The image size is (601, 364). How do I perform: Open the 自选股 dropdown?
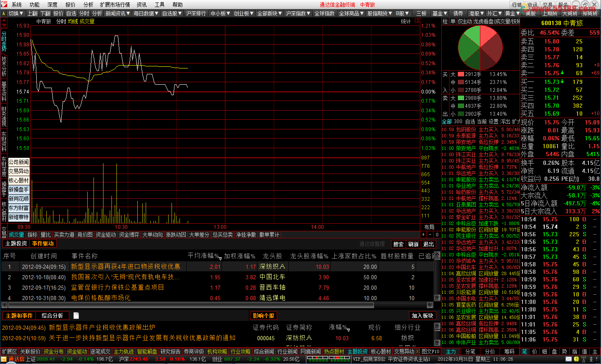pyautogui.click(x=172, y=13)
